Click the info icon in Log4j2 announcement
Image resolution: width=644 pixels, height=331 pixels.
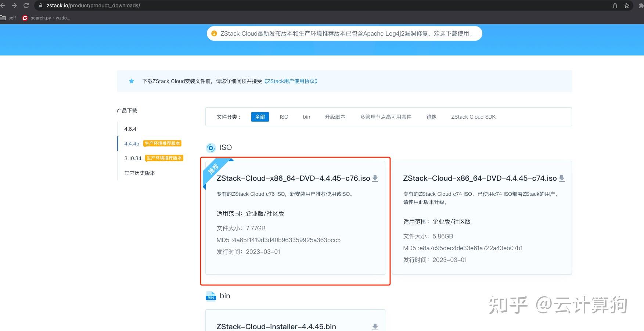click(x=214, y=33)
